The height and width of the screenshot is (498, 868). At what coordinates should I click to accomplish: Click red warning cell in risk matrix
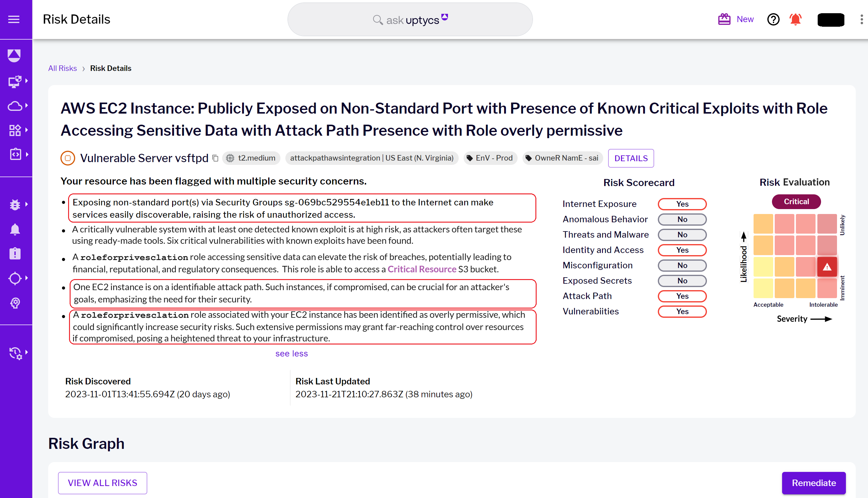(x=827, y=267)
